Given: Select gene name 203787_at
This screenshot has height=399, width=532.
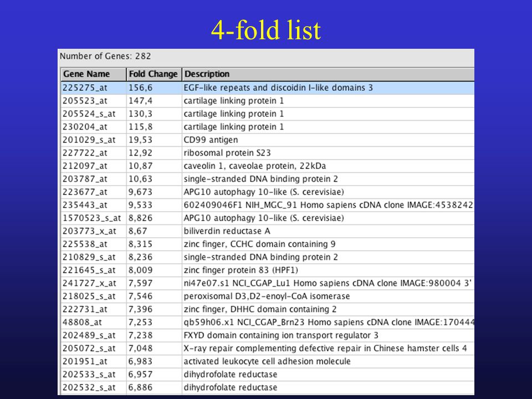Looking at the screenshot, I should tap(85, 179).
